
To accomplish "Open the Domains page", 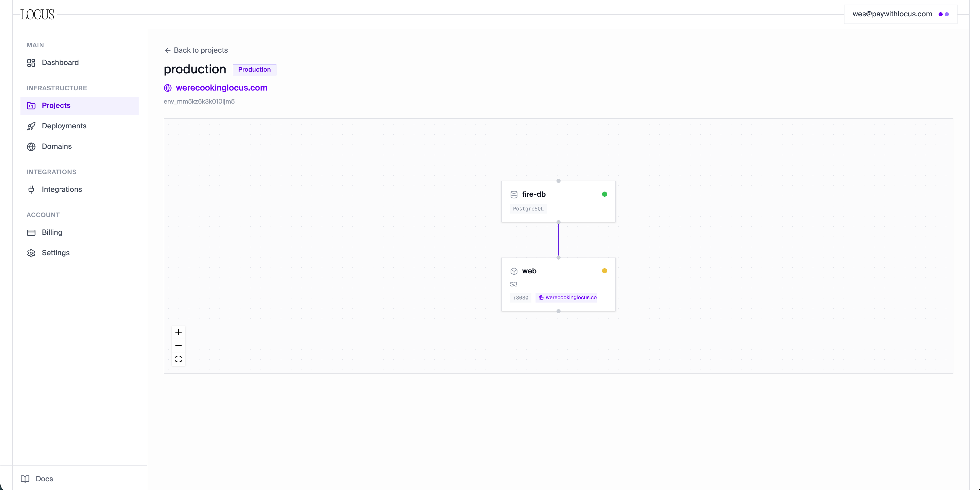I will pos(57,147).
